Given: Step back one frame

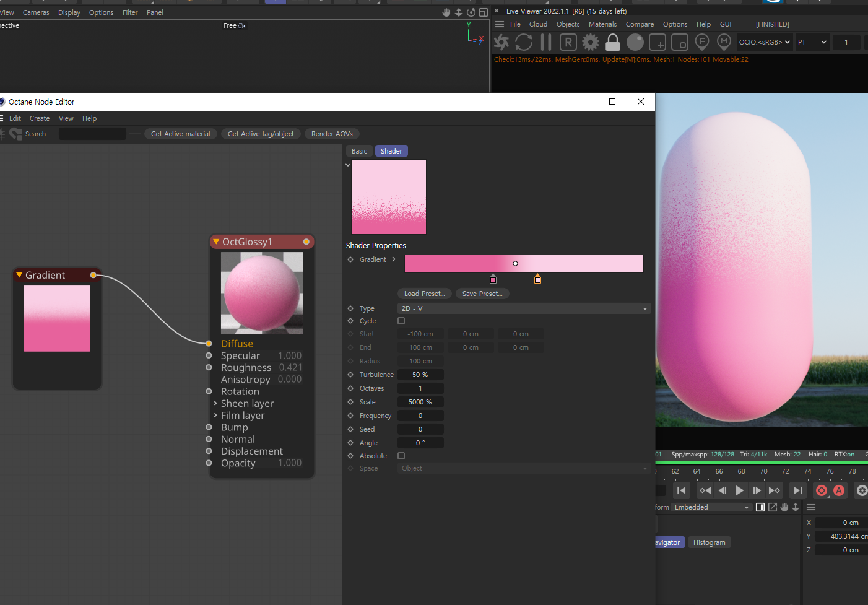Looking at the screenshot, I should (x=723, y=490).
